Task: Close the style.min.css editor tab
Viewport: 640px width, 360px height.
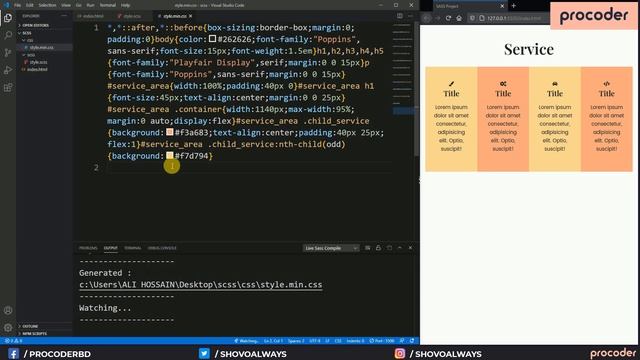Action: tap(191, 16)
